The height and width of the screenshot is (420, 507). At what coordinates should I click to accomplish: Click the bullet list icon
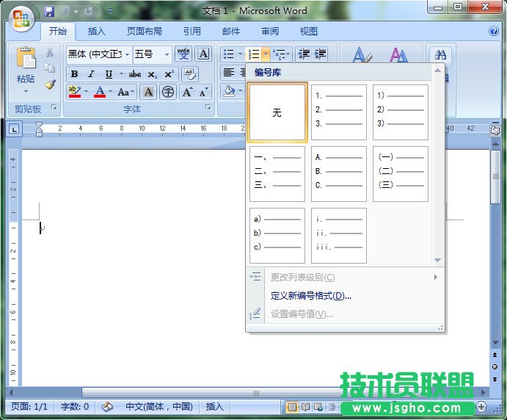[229, 54]
